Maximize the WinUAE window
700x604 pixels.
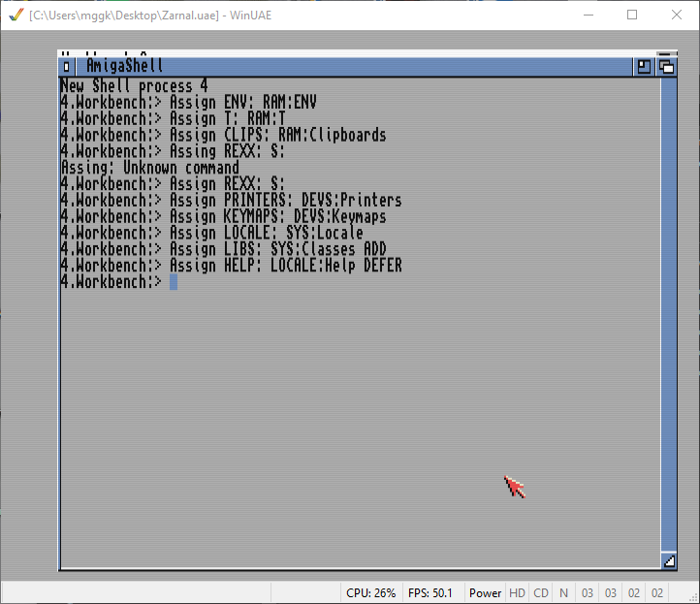click(632, 16)
